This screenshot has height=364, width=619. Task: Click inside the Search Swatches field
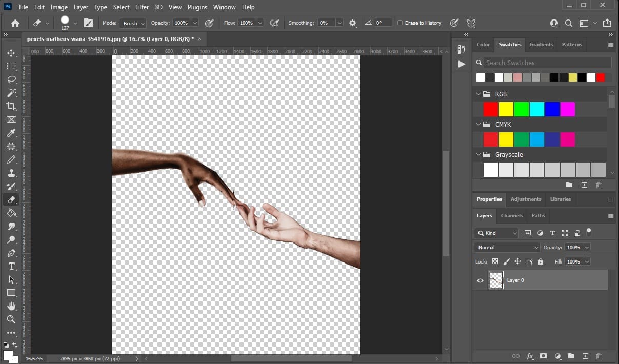pos(544,62)
